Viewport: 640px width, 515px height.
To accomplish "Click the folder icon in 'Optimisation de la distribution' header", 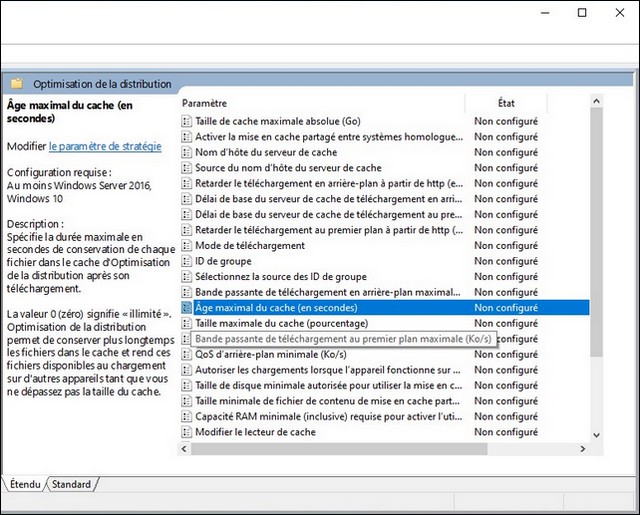I will point(17,84).
